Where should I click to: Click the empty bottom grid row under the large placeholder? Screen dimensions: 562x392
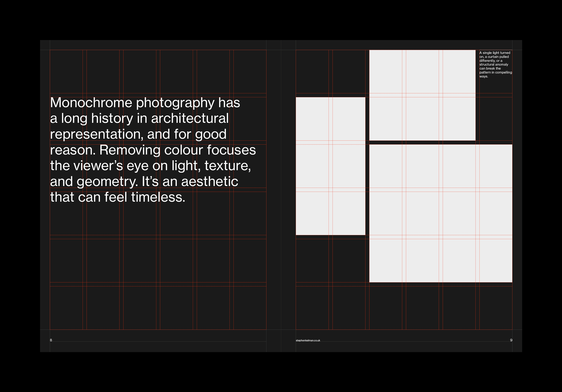(440, 307)
